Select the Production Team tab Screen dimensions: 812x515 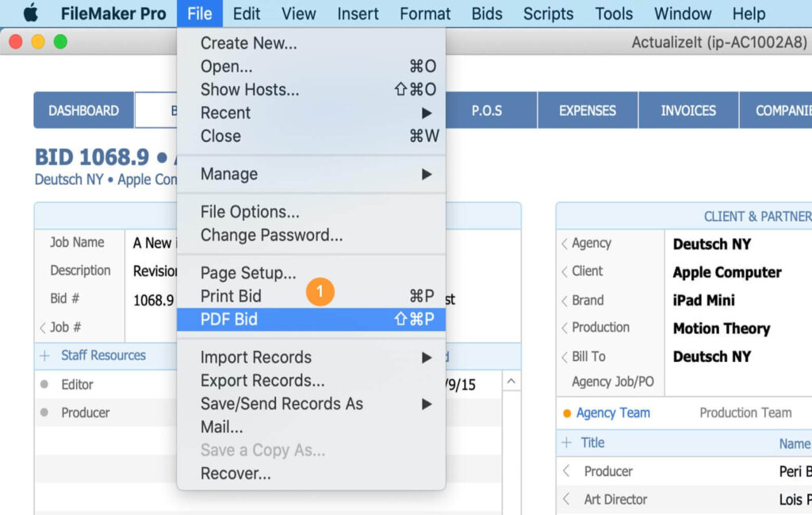745,413
